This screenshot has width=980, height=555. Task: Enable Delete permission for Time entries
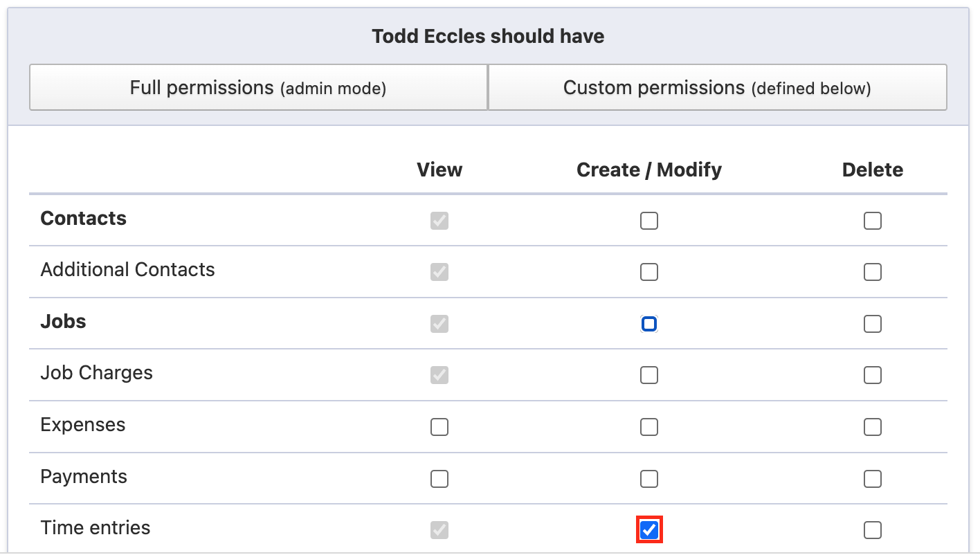[x=873, y=530]
